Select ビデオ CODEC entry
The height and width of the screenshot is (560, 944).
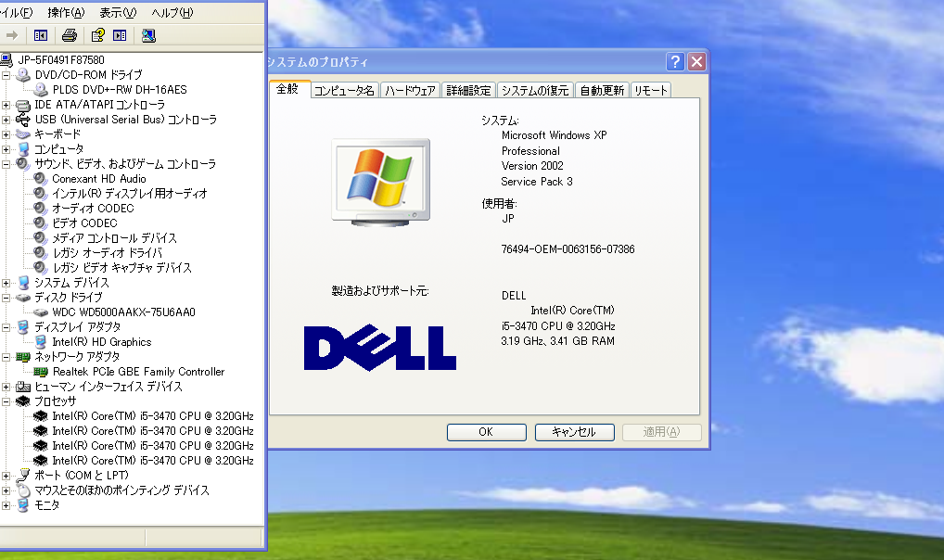[84, 223]
